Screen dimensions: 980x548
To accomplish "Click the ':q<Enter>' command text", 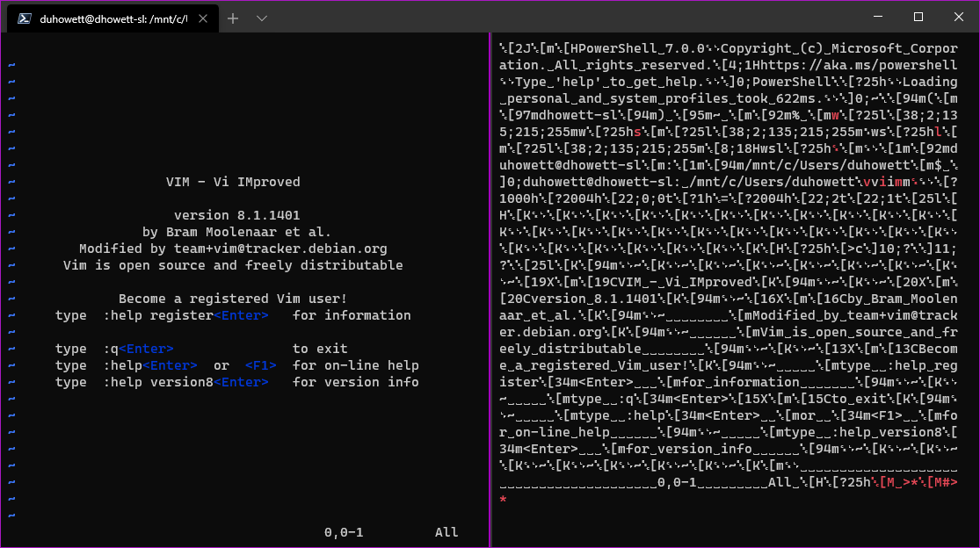I will [138, 349].
